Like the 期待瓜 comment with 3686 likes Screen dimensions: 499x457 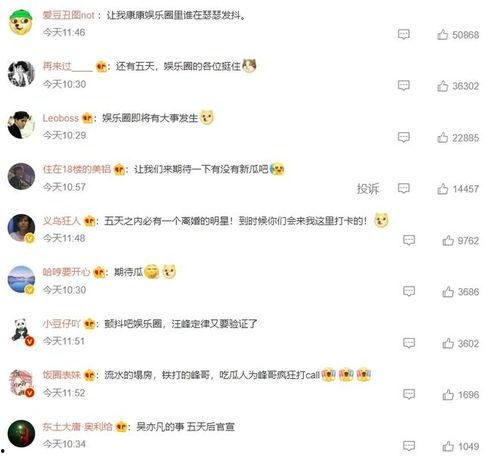click(448, 292)
